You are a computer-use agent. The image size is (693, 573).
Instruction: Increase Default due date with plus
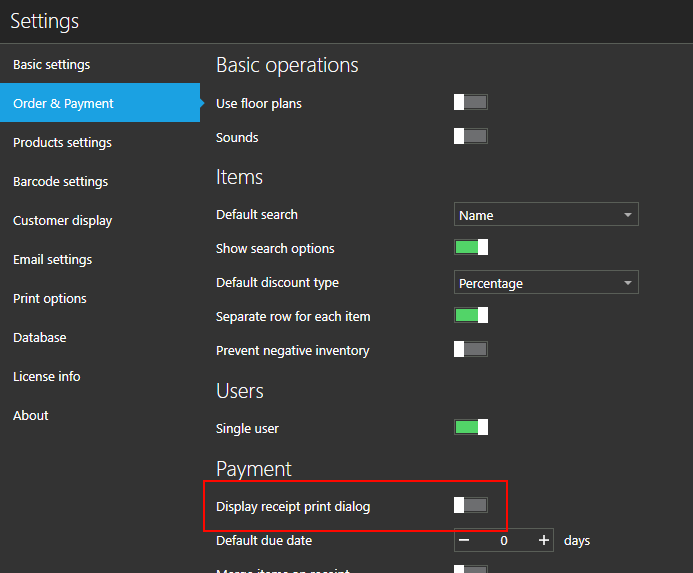click(544, 540)
